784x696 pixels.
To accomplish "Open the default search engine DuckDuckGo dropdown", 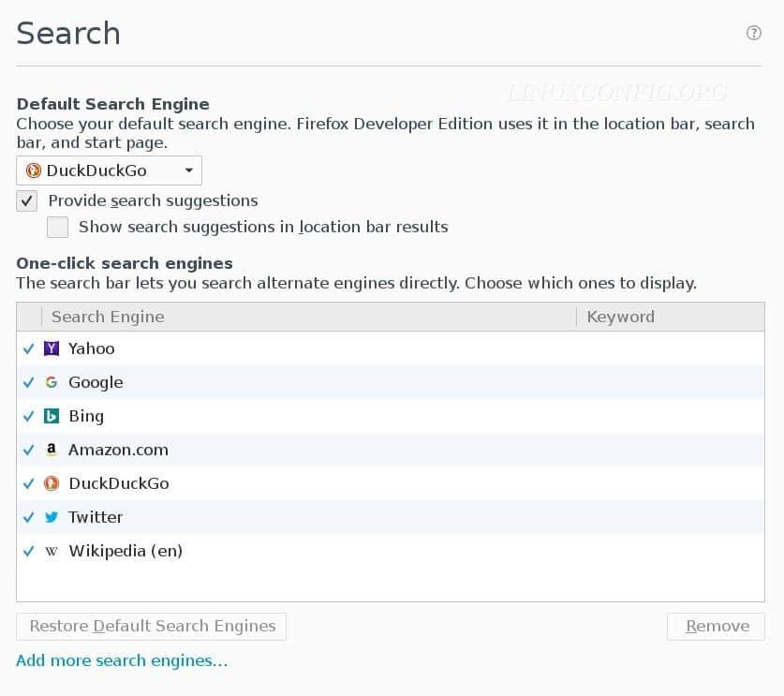I will (x=109, y=170).
